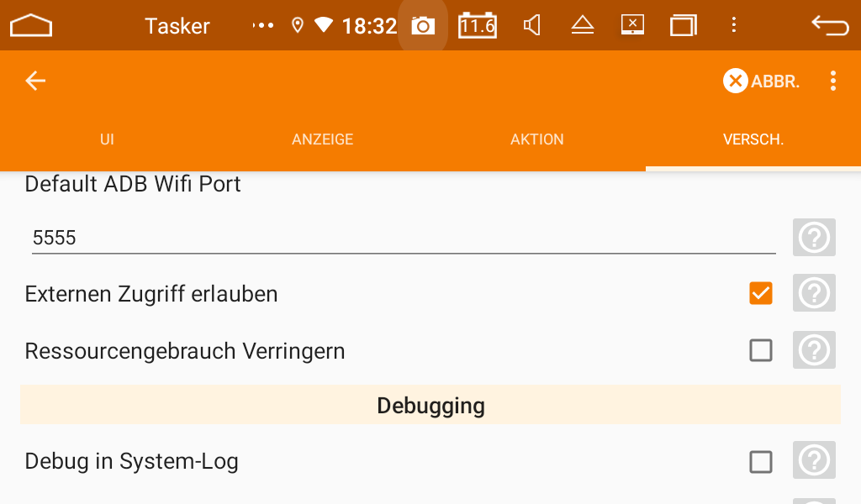The height and width of the screenshot is (504, 861).
Task: Go back with Tasker's left arrow
Action: (35, 81)
